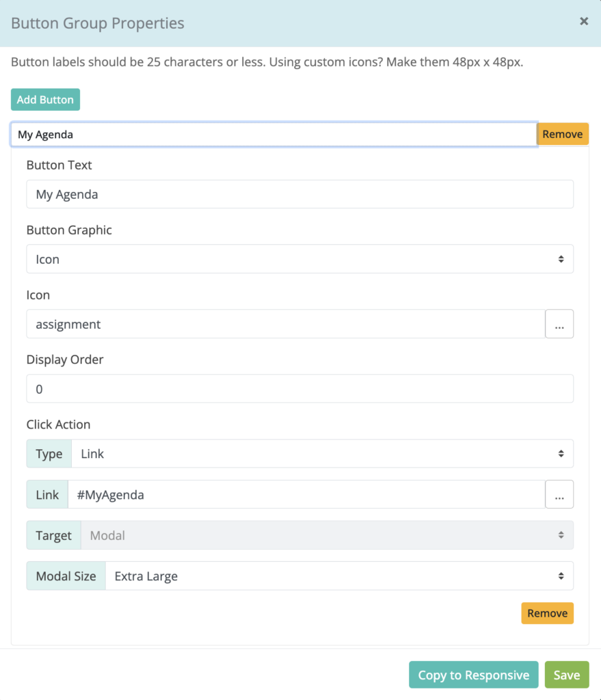Expand the Click Action Type dropdown
Viewport: 601px width, 700px height.
click(322, 454)
